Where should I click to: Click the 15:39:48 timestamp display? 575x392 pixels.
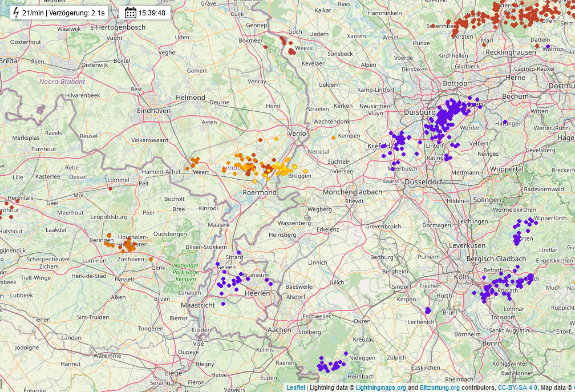pyautogui.click(x=152, y=13)
